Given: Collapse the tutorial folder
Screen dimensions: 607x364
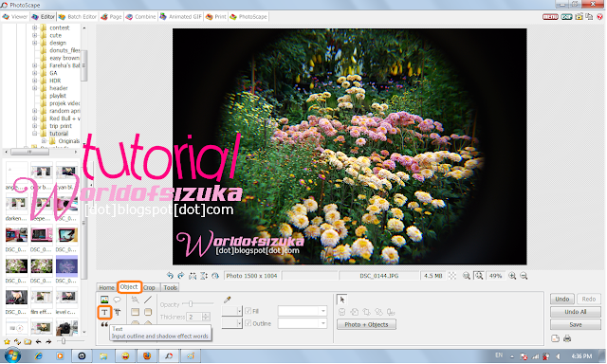Looking at the screenshot, I should click(x=34, y=134).
